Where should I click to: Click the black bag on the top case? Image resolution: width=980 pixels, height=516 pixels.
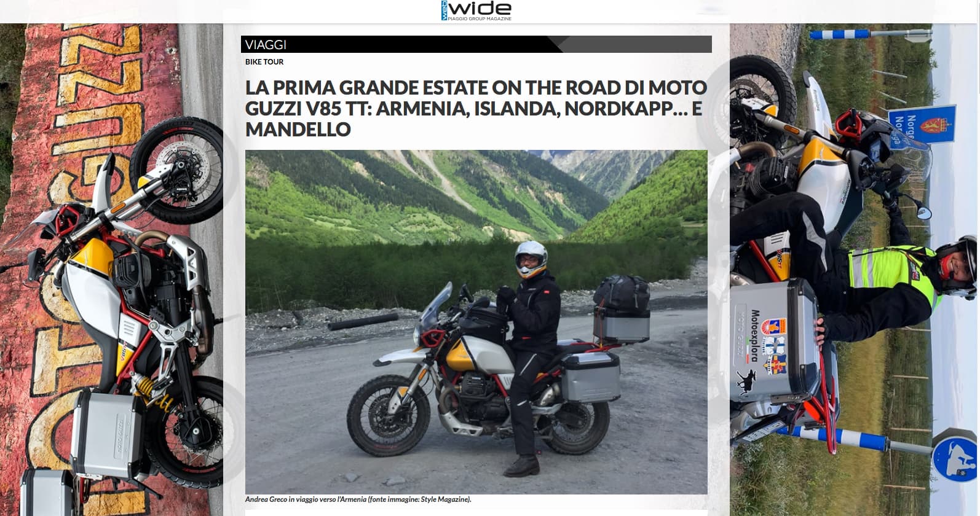pyautogui.click(x=622, y=294)
